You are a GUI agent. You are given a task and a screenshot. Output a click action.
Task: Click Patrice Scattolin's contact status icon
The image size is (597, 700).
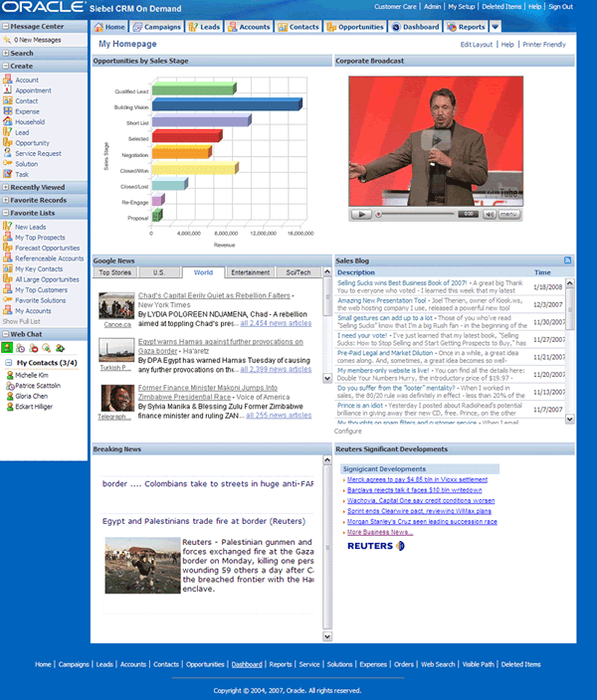click(x=10, y=386)
